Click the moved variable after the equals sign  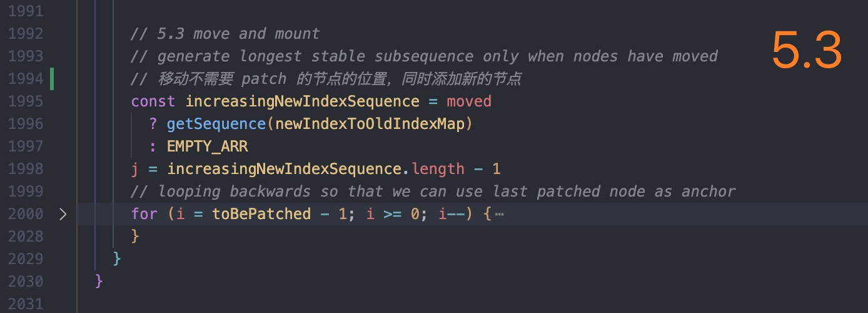(469, 101)
